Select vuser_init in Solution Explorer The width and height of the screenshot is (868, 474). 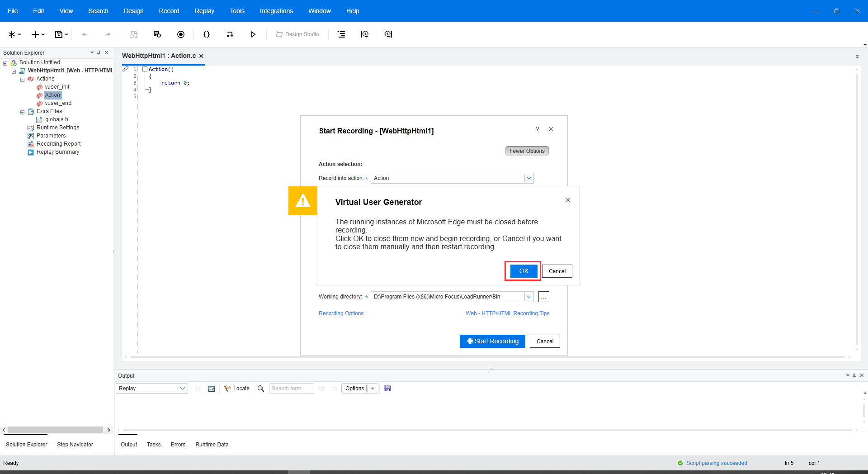coord(57,87)
